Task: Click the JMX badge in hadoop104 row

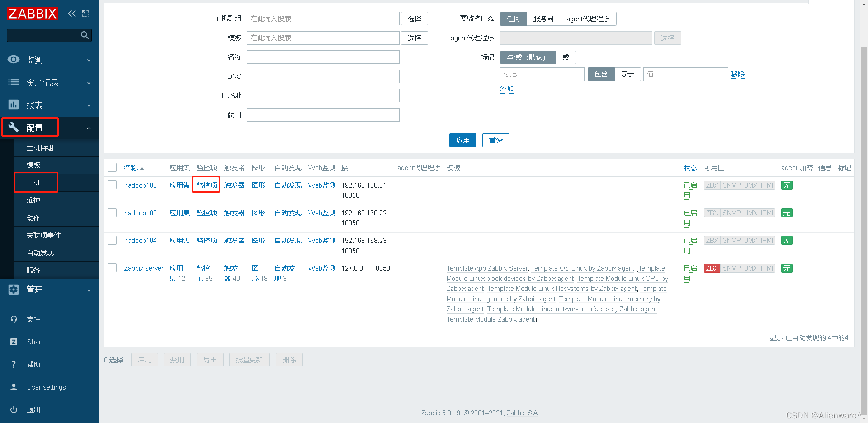Action: click(x=751, y=241)
